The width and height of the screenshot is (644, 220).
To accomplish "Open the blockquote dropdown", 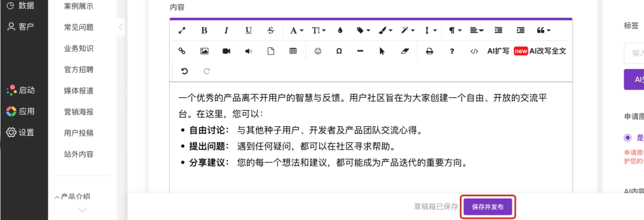I will point(543,30).
